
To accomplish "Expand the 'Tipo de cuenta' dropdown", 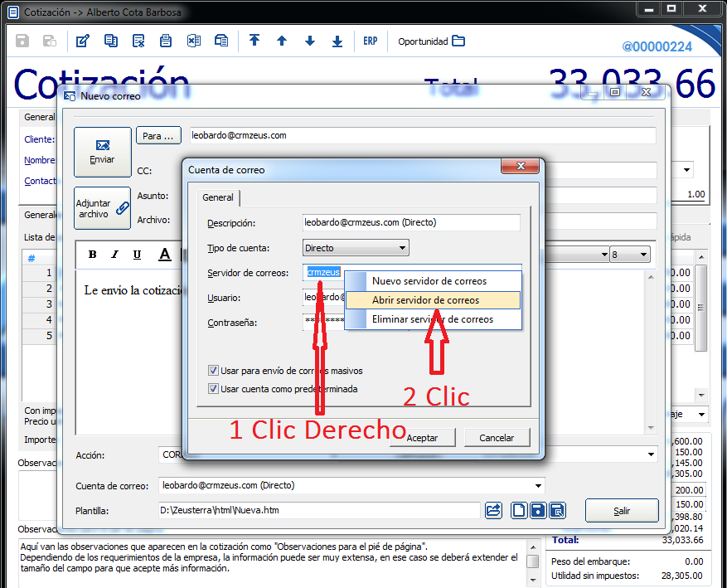I will click(402, 247).
